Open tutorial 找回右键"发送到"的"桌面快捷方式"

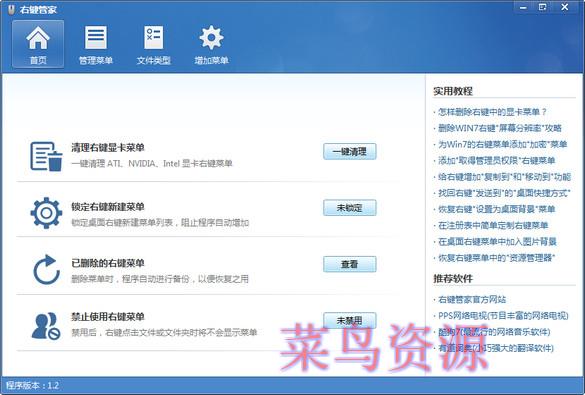[x=504, y=193]
